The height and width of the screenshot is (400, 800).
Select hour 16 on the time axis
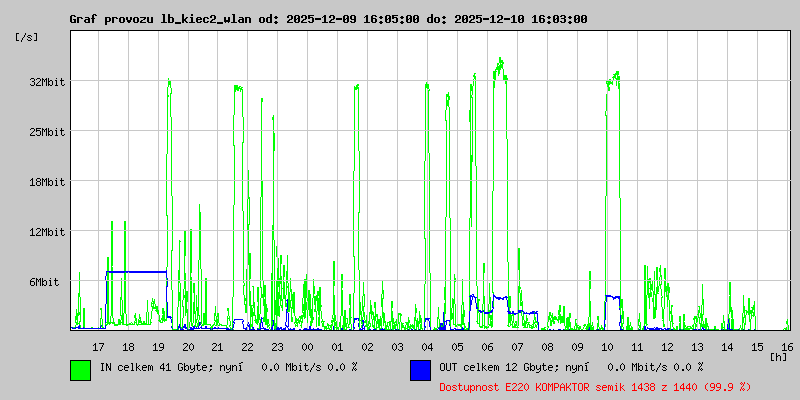point(787,346)
